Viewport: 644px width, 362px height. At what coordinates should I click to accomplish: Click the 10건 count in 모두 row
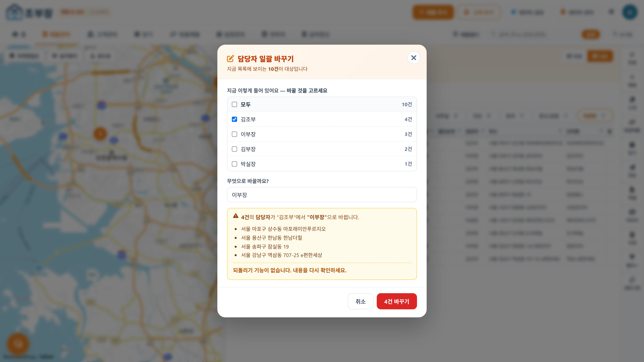[x=407, y=104]
